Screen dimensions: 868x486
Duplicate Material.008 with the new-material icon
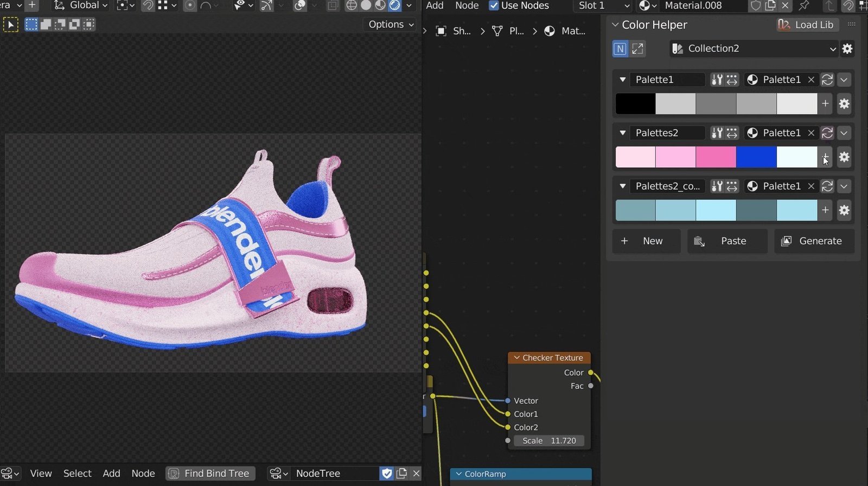click(x=770, y=5)
